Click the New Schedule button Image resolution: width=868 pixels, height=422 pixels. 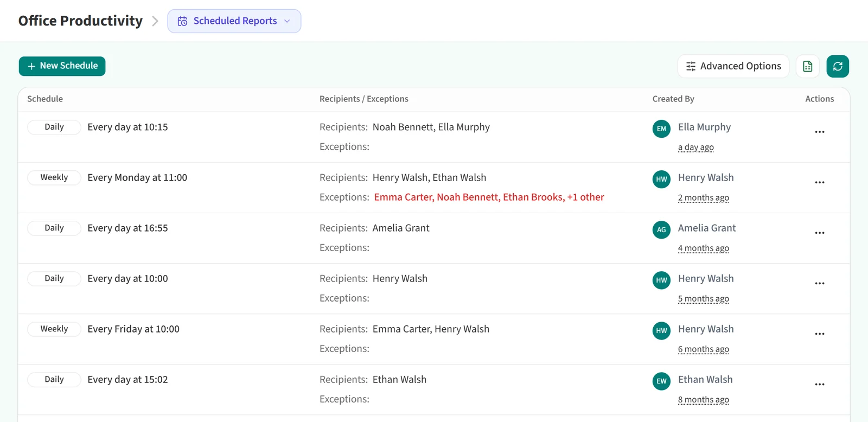(x=62, y=66)
